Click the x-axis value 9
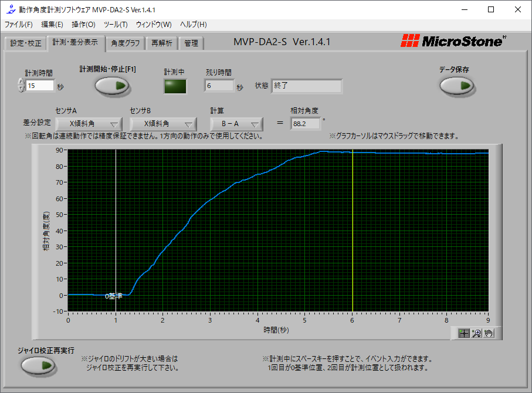This screenshot has width=532, height=393. click(x=488, y=320)
